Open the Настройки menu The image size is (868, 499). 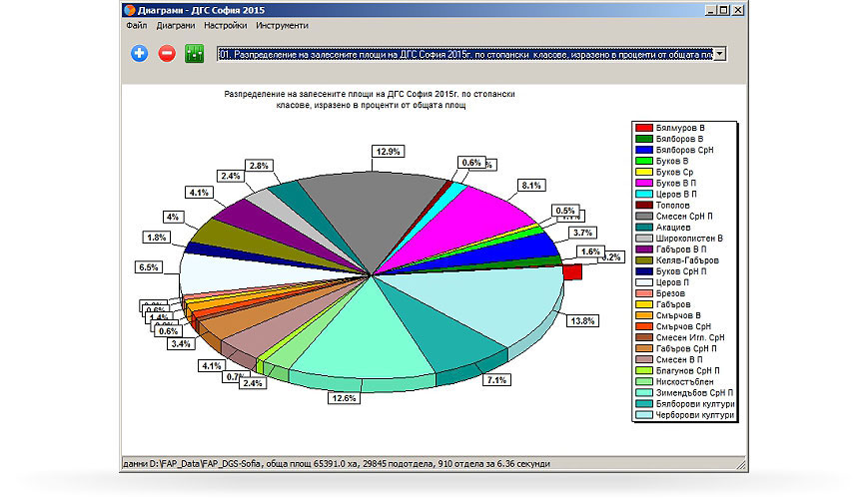click(225, 25)
